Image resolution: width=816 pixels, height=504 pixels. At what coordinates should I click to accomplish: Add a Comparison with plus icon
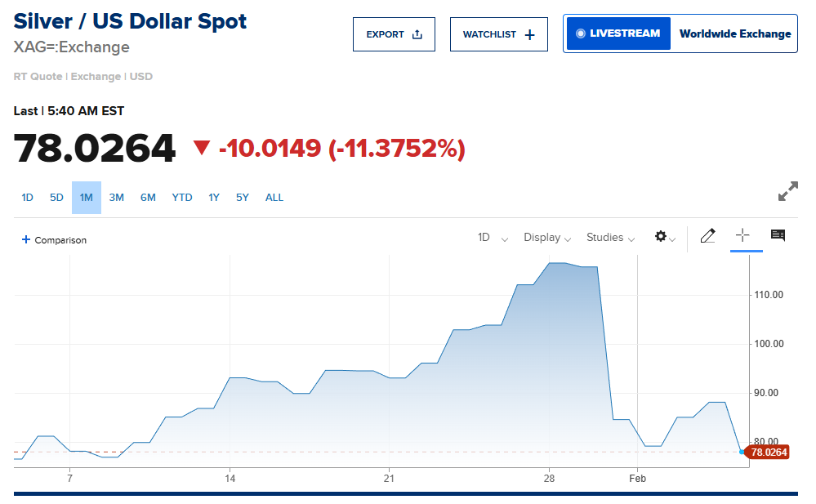click(26, 240)
